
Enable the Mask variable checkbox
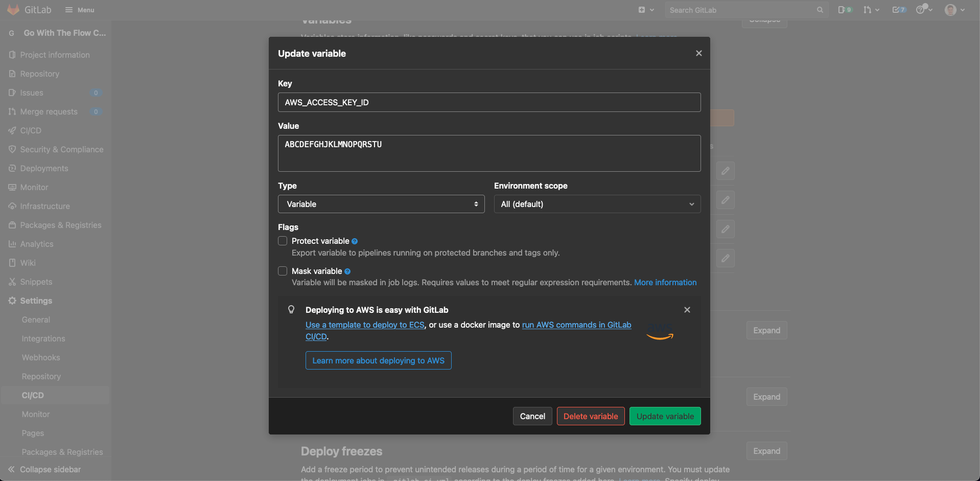coord(283,271)
